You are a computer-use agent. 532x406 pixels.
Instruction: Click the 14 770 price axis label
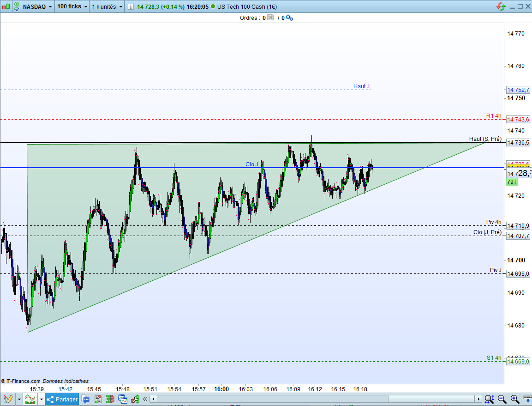pos(516,34)
